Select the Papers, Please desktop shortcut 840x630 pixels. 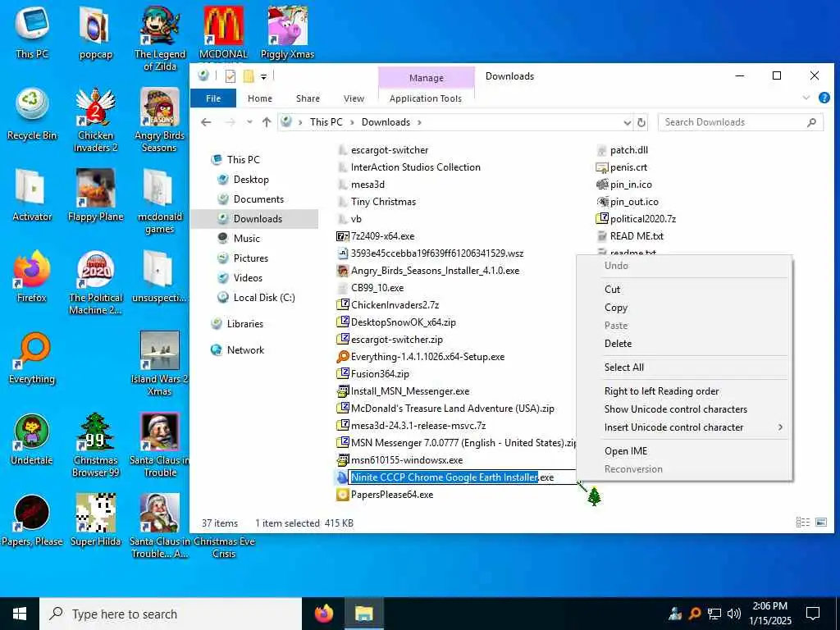tap(32, 521)
